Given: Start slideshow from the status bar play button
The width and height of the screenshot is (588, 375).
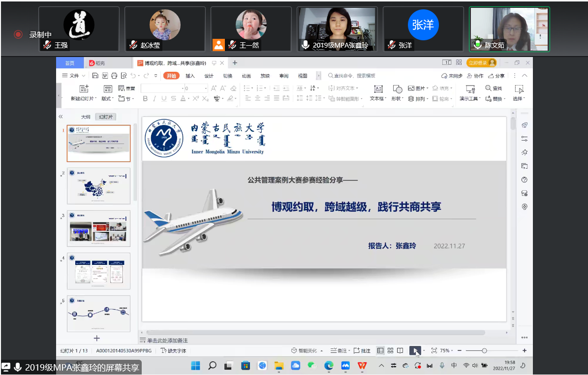Looking at the screenshot, I should (x=415, y=350).
